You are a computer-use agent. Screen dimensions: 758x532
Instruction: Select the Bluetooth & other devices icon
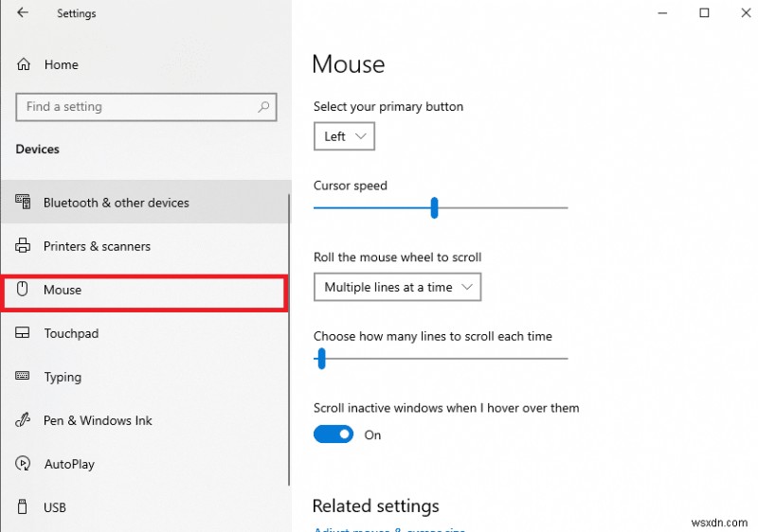(23, 202)
